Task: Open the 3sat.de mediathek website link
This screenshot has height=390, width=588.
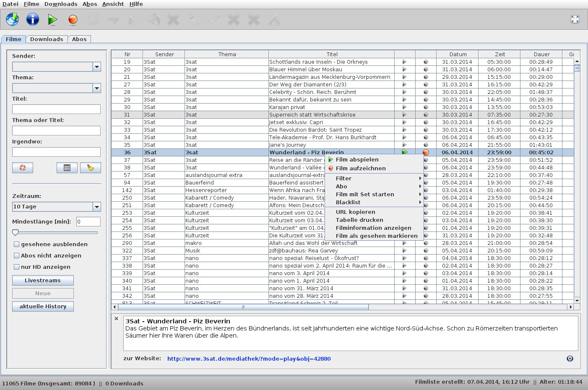Action: [249, 359]
